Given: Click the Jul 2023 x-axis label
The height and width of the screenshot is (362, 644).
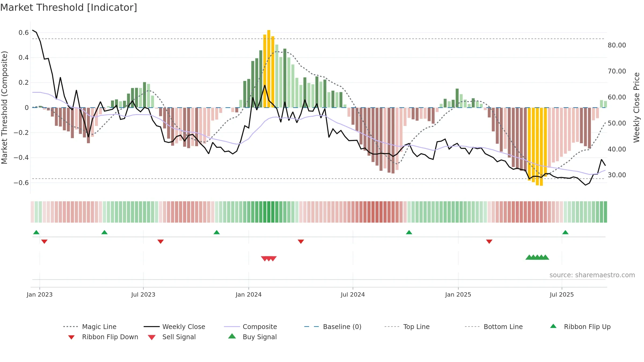Looking at the screenshot, I should point(143,294).
